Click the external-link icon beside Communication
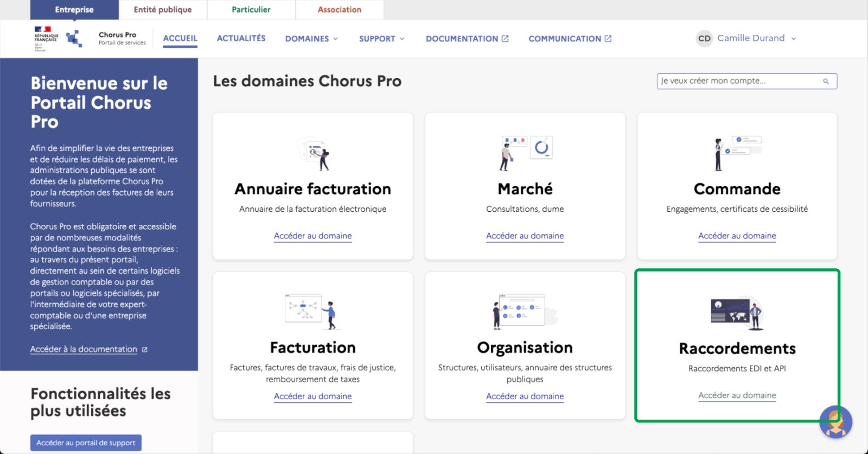Screen dimensions: 868x454 [x=608, y=39]
